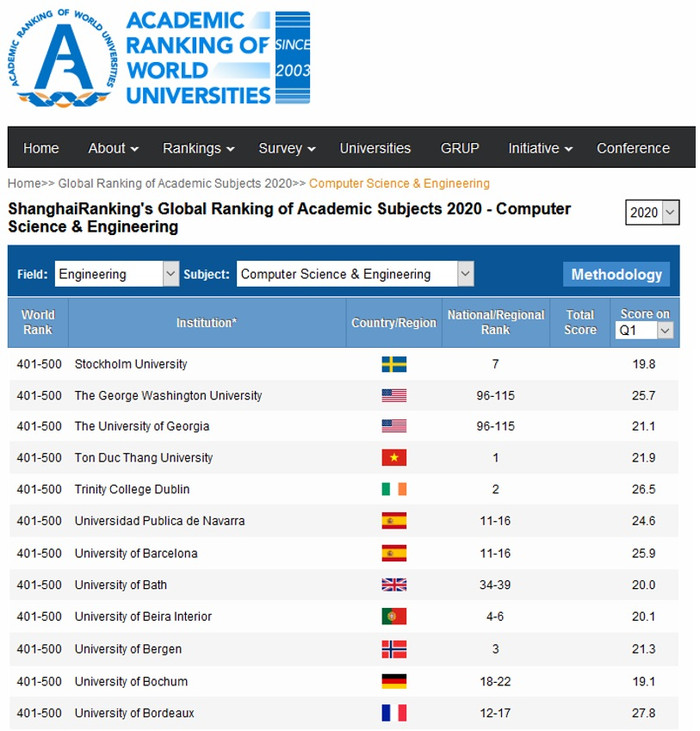The width and height of the screenshot is (700, 731).
Task: Click Vietnam flag for Ton Duc Thang University
Action: click(394, 458)
